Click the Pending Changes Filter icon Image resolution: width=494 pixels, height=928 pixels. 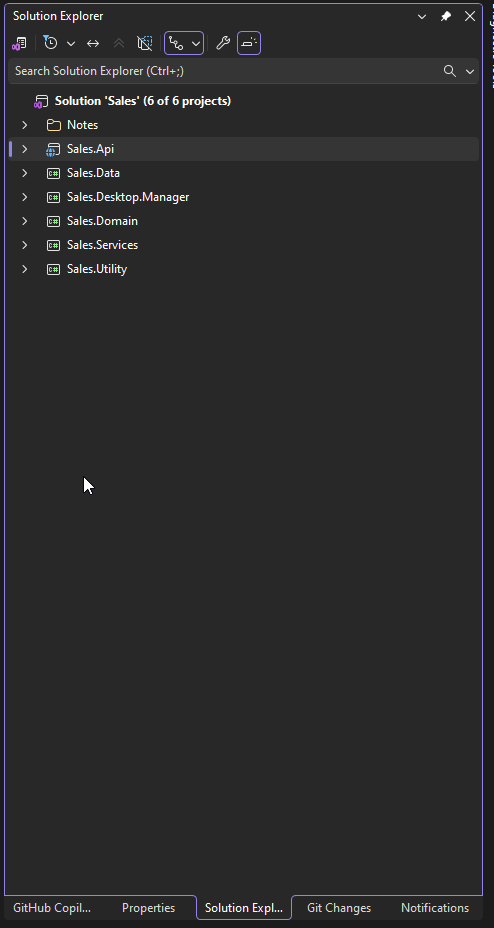pyautogui.click(x=51, y=43)
